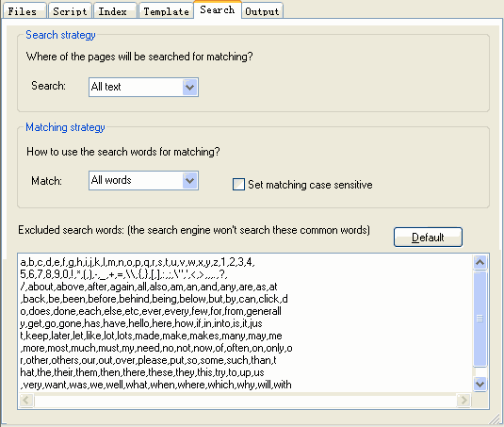Image resolution: width=504 pixels, height=427 pixels.
Task: Click the Default button
Action: (x=428, y=238)
